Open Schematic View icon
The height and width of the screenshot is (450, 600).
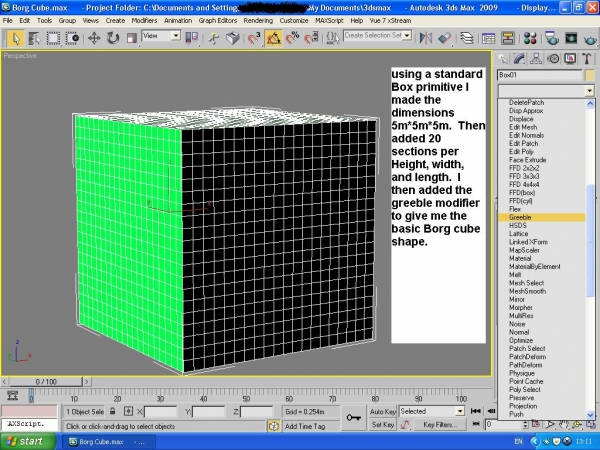point(507,38)
